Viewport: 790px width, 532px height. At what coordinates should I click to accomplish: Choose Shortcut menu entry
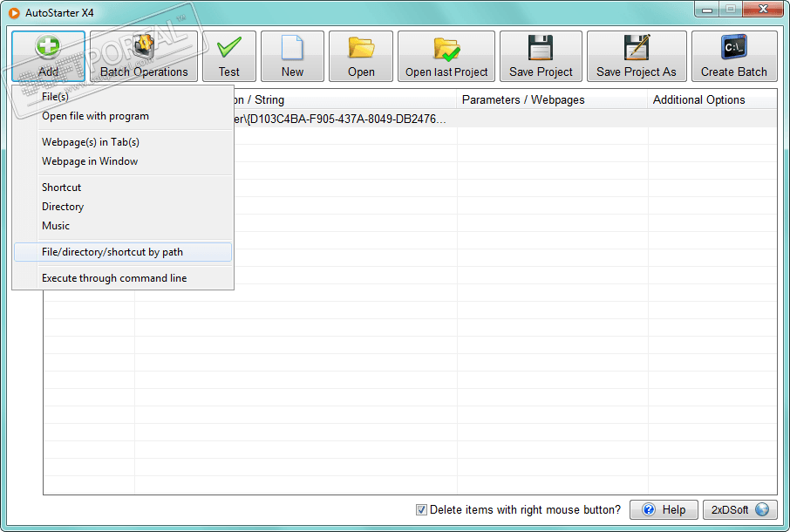click(123, 188)
